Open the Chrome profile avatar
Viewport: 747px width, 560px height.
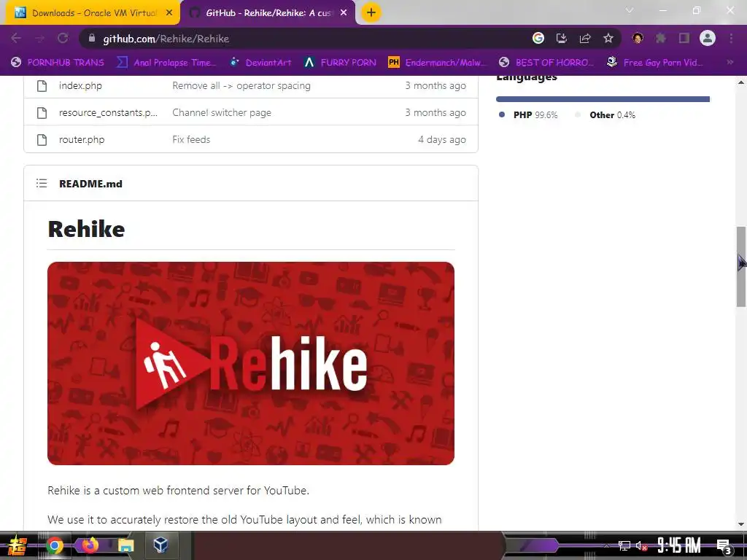tap(708, 38)
